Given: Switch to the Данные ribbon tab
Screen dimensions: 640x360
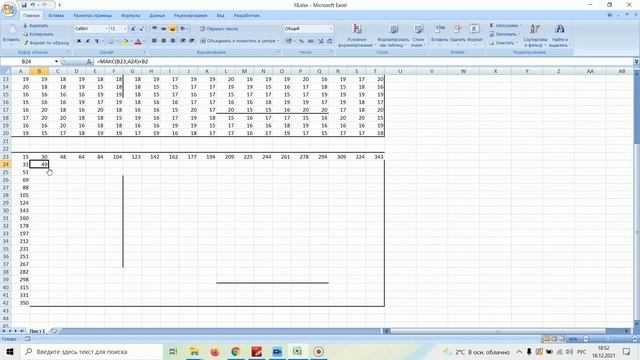Looking at the screenshot, I should (x=157, y=16).
